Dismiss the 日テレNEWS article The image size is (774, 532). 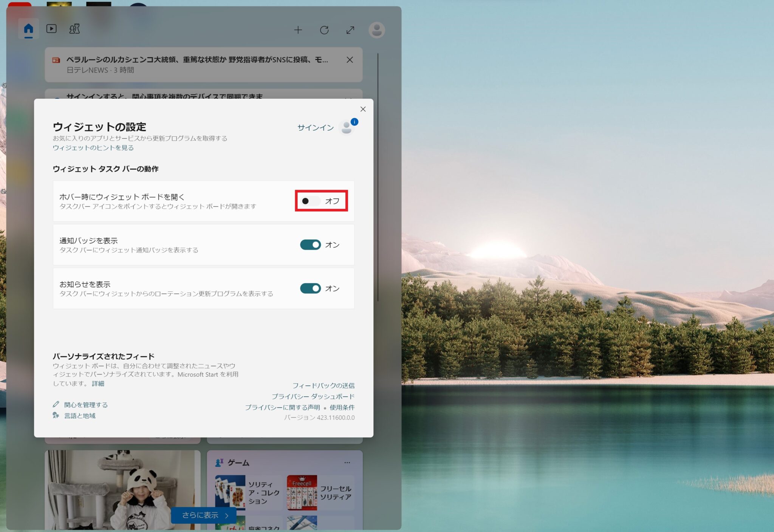pyautogui.click(x=350, y=60)
